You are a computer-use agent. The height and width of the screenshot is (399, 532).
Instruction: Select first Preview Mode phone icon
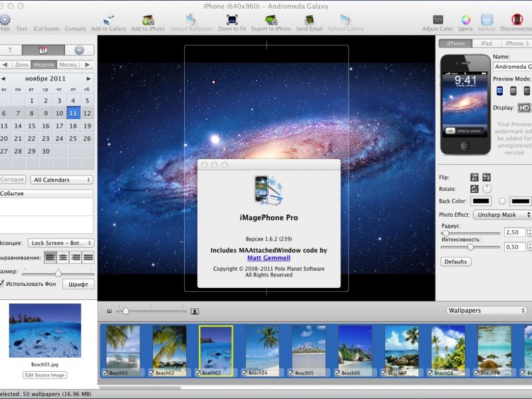499,91
